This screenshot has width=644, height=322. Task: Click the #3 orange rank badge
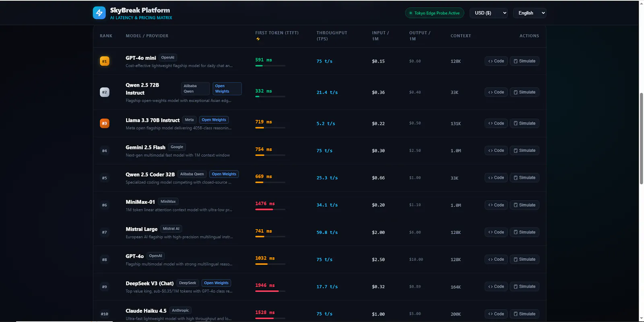(x=104, y=123)
